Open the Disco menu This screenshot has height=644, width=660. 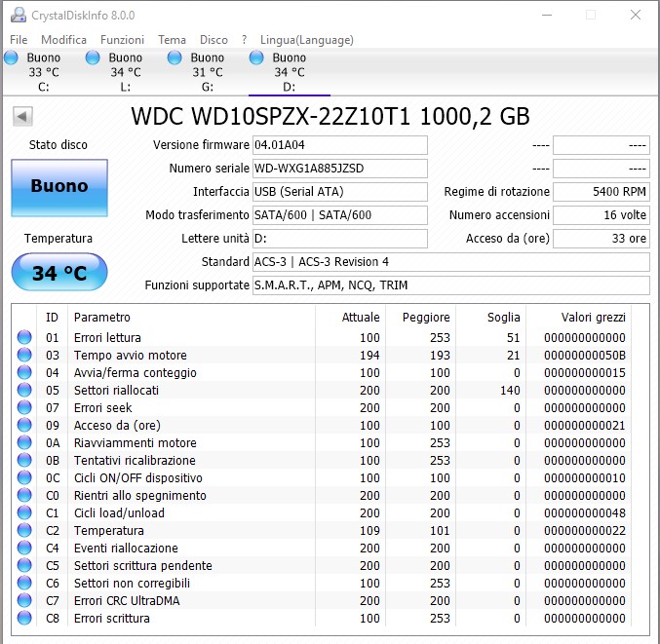tap(214, 40)
